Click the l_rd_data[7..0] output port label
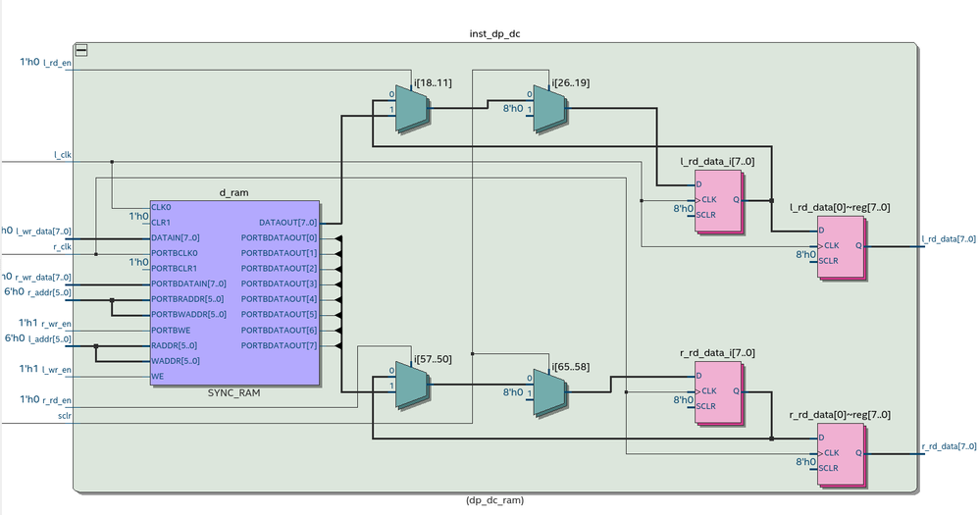 pyautogui.click(x=949, y=239)
